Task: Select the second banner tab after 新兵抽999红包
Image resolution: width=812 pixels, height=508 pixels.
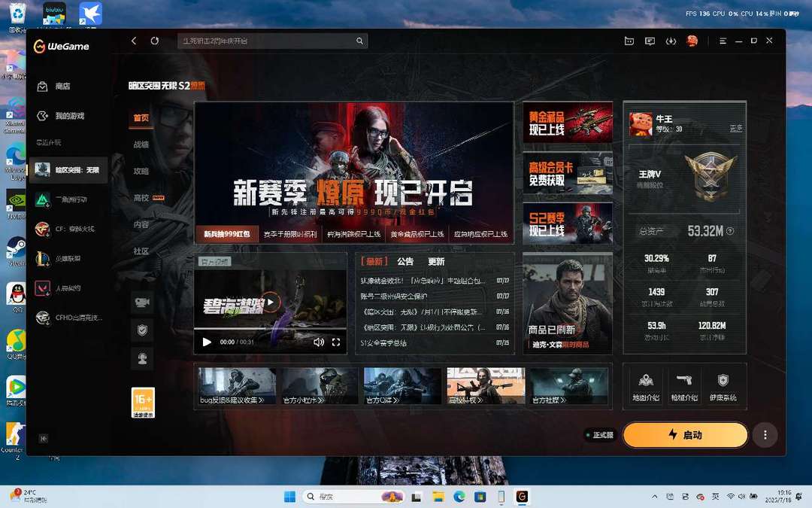Action: (290, 234)
